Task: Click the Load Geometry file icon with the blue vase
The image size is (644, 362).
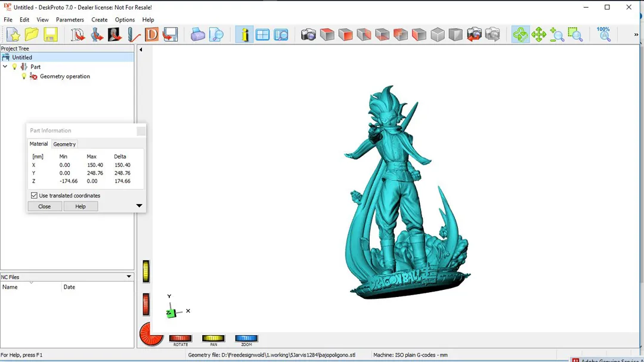Action: tap(97, 35)
